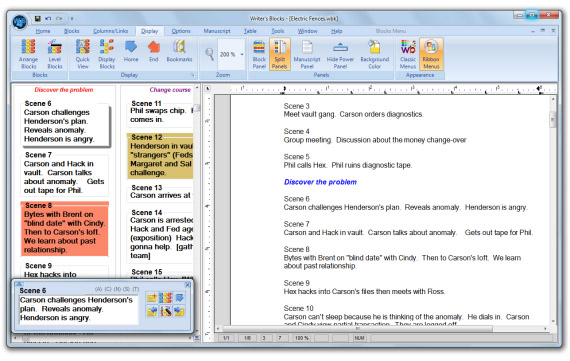
Task: Switch to the Manuscript ribbon tab
Action: pyautogui.click(x=217, y=31)
